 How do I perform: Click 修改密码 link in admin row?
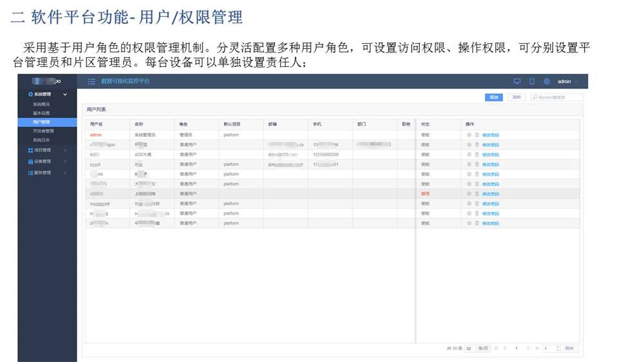pyautogui.click(x=490, y=135)
